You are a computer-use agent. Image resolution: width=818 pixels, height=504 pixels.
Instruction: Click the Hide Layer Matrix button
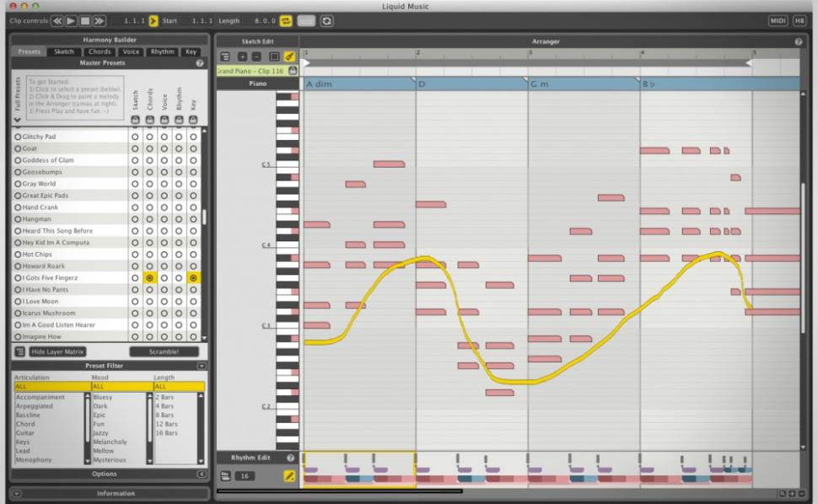[x=57, y=351]
